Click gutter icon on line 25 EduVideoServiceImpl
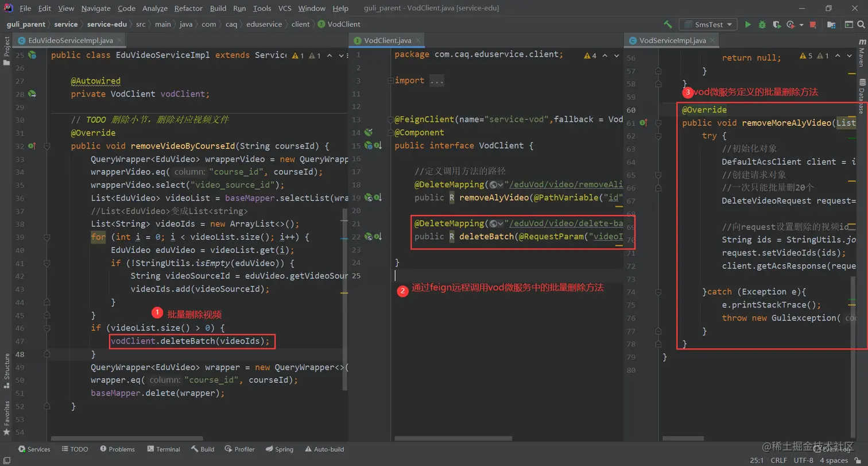The image size is (868, 466). tap(32, 55)
